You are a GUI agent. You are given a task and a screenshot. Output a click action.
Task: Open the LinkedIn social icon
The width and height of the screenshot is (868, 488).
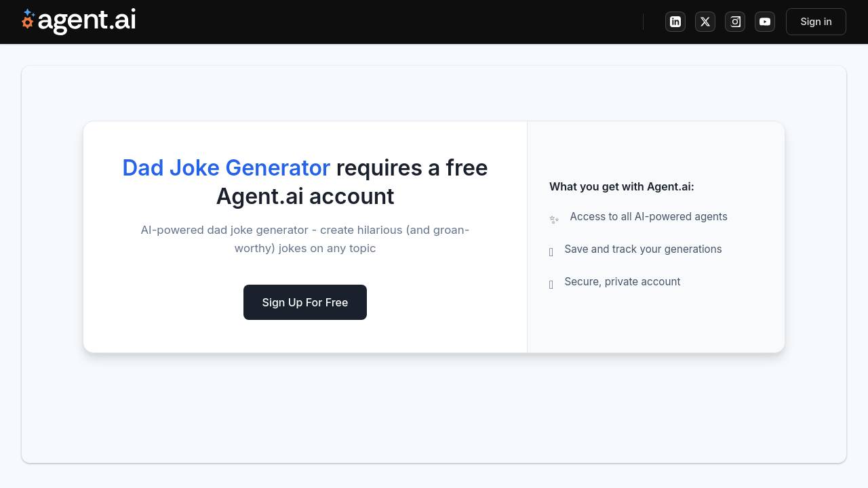coord(675,22)
